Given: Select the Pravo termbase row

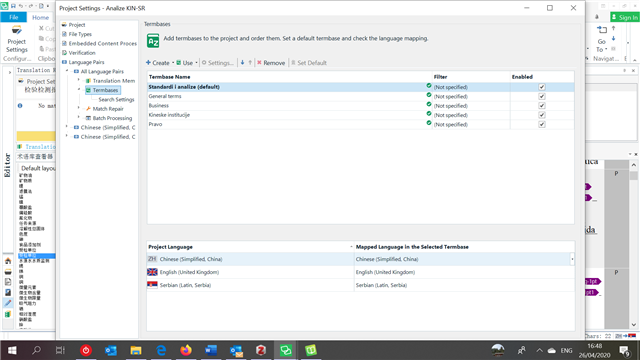Looking at the screenshot, I should click(360, 124).
